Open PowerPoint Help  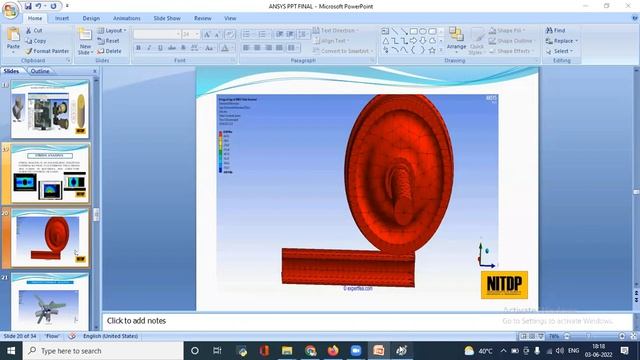(x=635, y=18)
